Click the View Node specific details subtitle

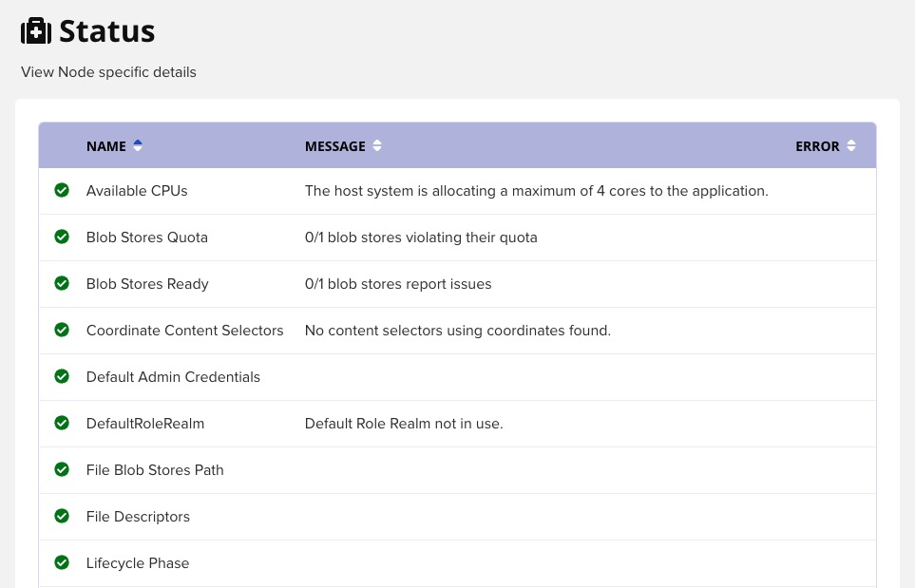pyautogui.click(x=108, y=72)
